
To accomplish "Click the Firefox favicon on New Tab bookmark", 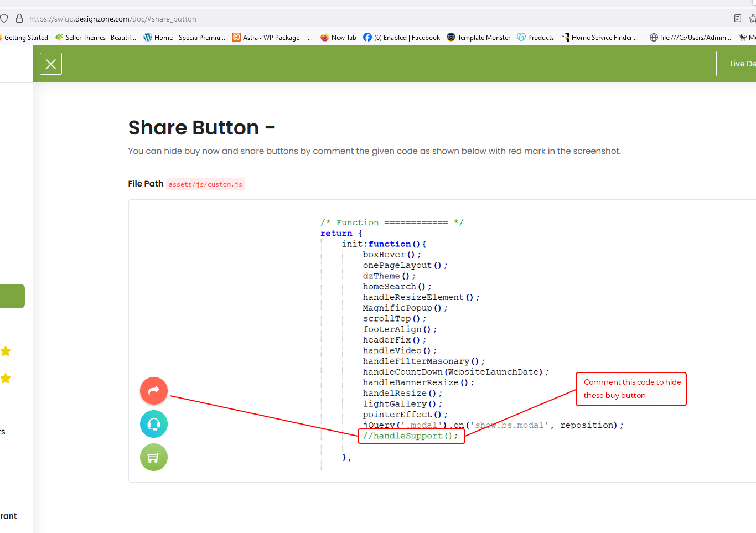I will (325, 38).
